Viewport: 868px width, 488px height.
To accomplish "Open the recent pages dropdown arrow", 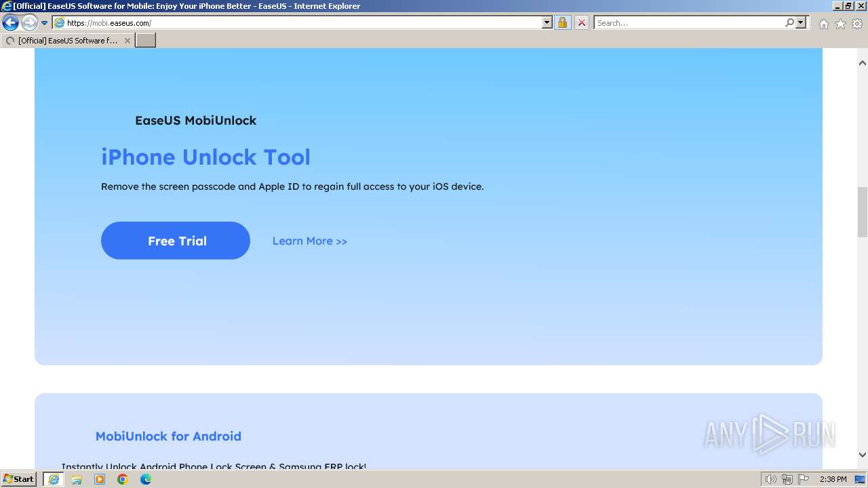I will coord(44,23).
